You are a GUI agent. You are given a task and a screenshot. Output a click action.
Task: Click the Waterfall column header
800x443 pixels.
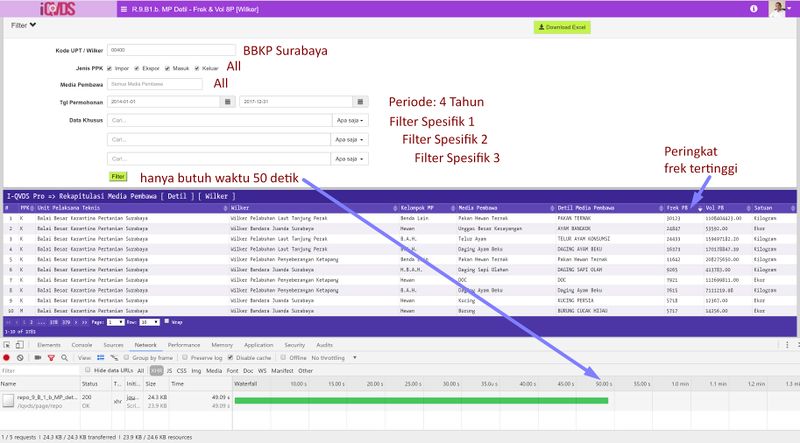(x=246, y=384)
